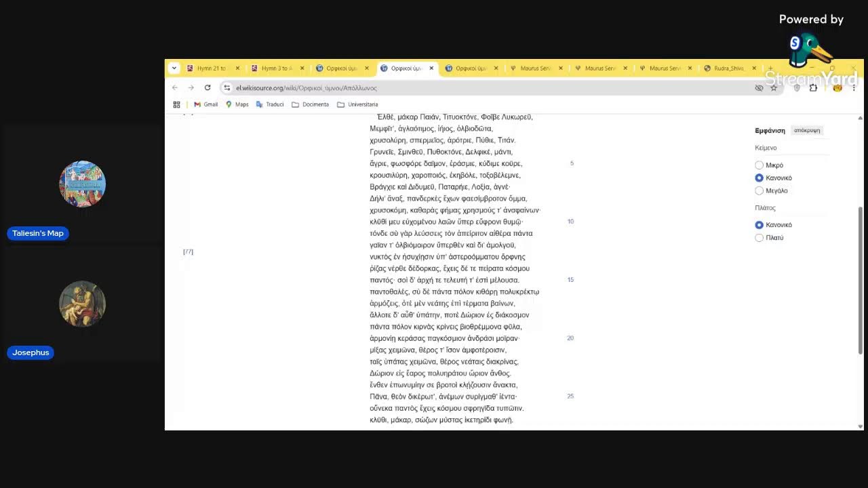Viewport: 868px width, 488px height.
Task: Open the Chrome three-dot menu
Action: [854, 87]
